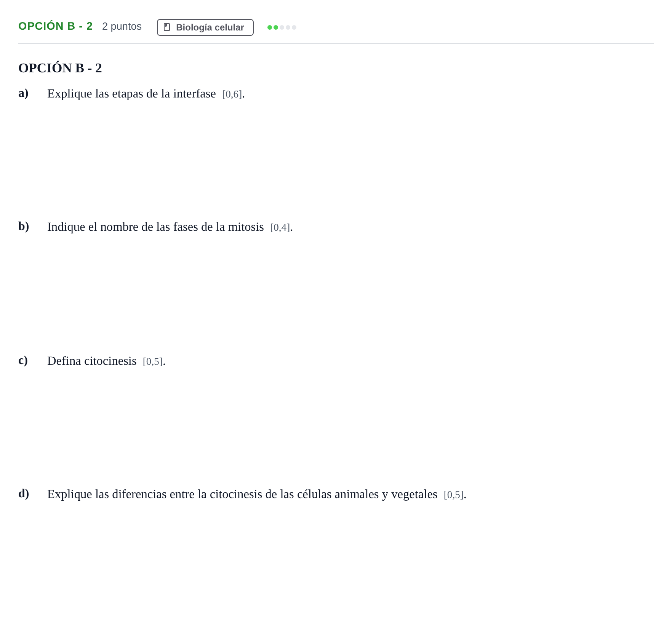Viewport: 672px width, 626px height.
Task: Click the third grey difficulty dot
Action: click(x=282, y=27)
